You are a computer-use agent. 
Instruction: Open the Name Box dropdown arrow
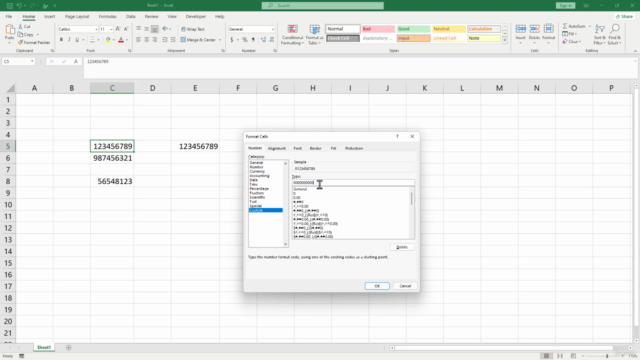(32, 61)
